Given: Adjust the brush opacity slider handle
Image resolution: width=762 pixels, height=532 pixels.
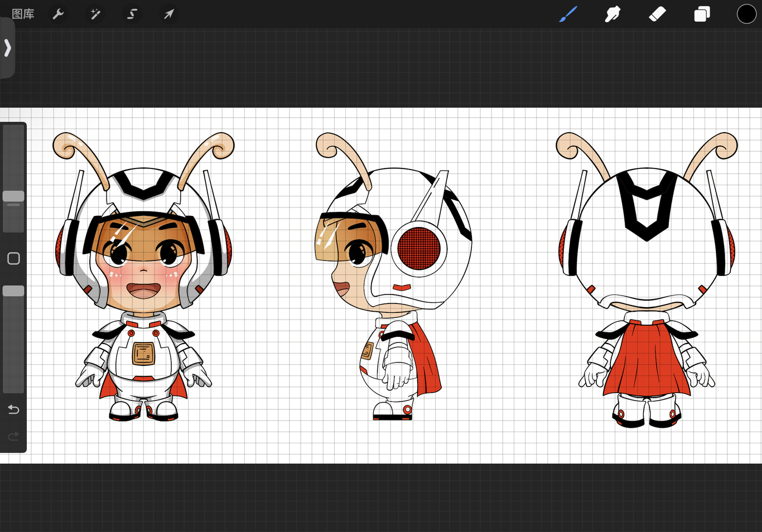Looking at the screenshot, I should [13, 291].
